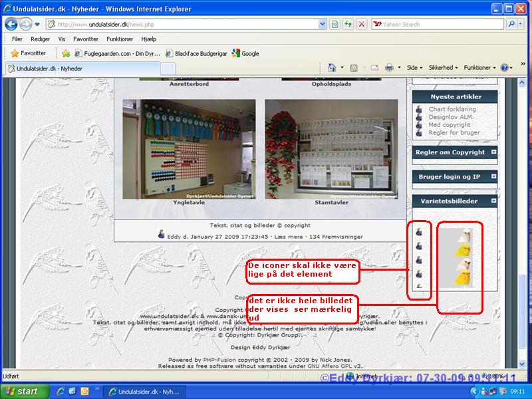Open the Sikkerhed command bar menu
The width and height of the screenshot is (532, 399).
(x=443, y=68)
